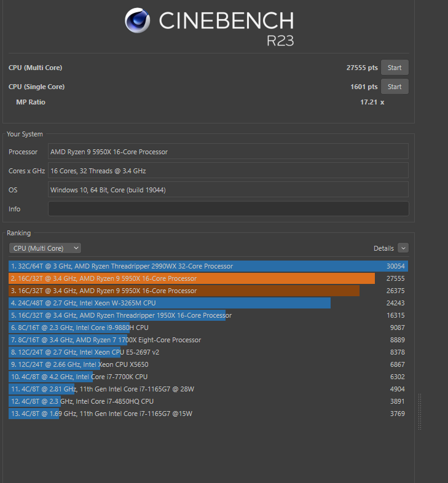The image size is (448, 483).
Task: Select the Core i7-4850HQ ranking row
Action: [x=208, y=401]
